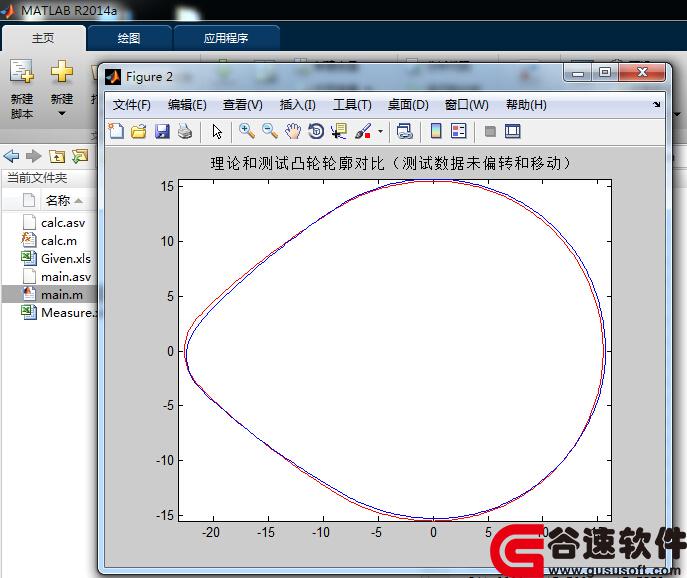This screenshot has width=687, height=578.
Task: Select the Rotate 3D tool
Action: pos(316,131)
